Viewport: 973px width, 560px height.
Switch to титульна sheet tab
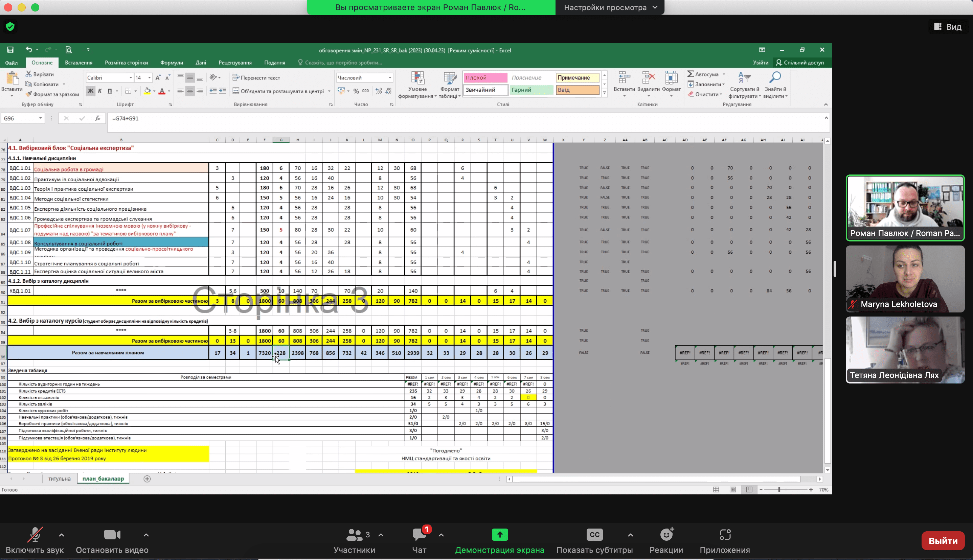coord(59,479)
